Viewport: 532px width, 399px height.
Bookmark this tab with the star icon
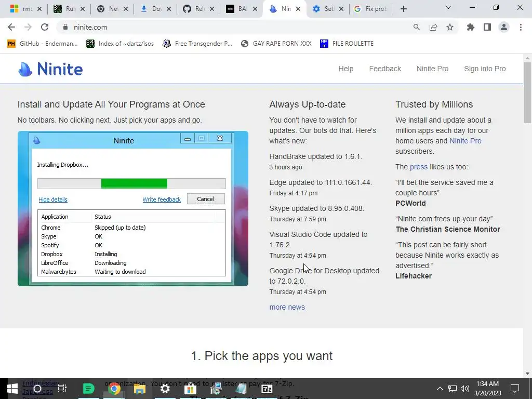click(450, 27)
